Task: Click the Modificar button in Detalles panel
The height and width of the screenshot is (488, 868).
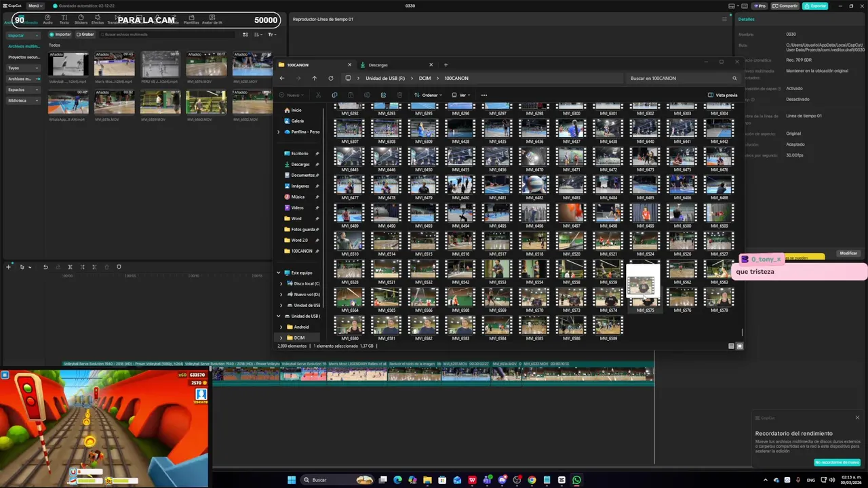Action: click(x=848, y=253)
